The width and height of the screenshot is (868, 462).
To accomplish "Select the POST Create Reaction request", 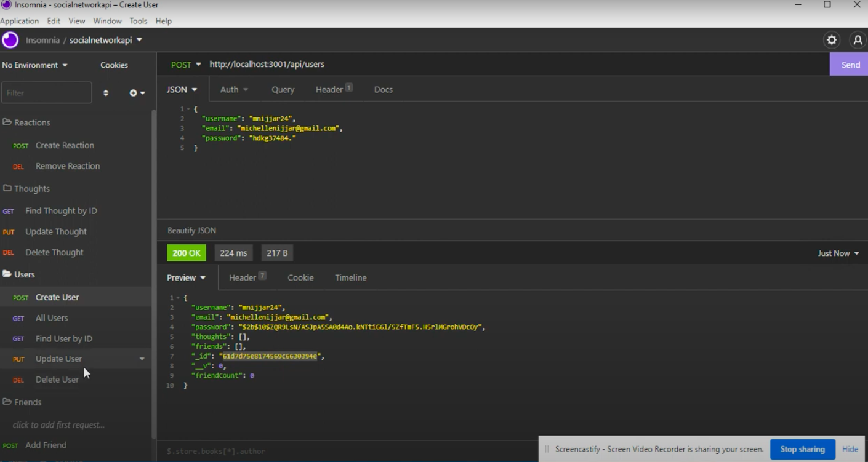I will tap(64, 145).
